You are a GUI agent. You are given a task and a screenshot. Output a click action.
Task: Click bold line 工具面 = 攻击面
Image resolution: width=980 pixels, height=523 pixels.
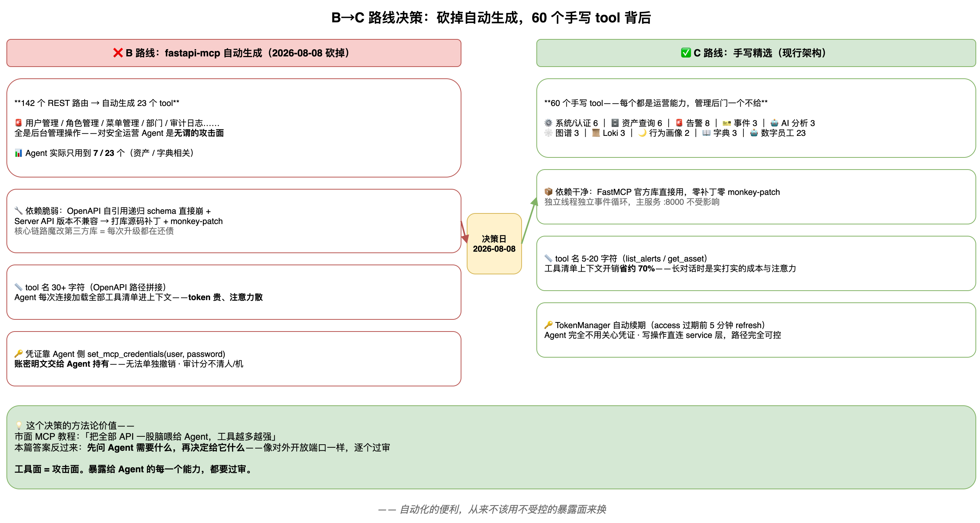[133, 469]
